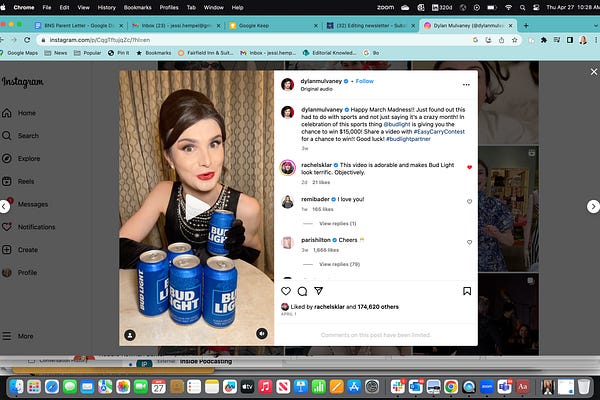Switch to the Editing newsletter tab

coord(370,26)
